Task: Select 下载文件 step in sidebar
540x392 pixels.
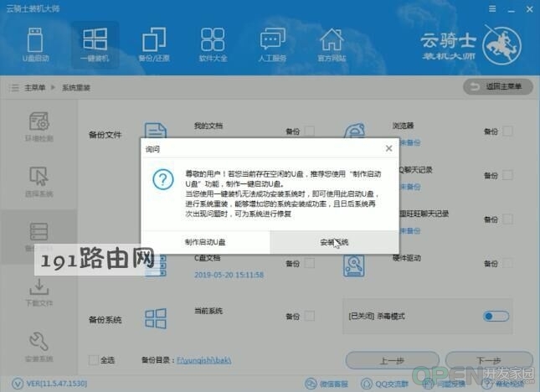Action: click(39, 292)
